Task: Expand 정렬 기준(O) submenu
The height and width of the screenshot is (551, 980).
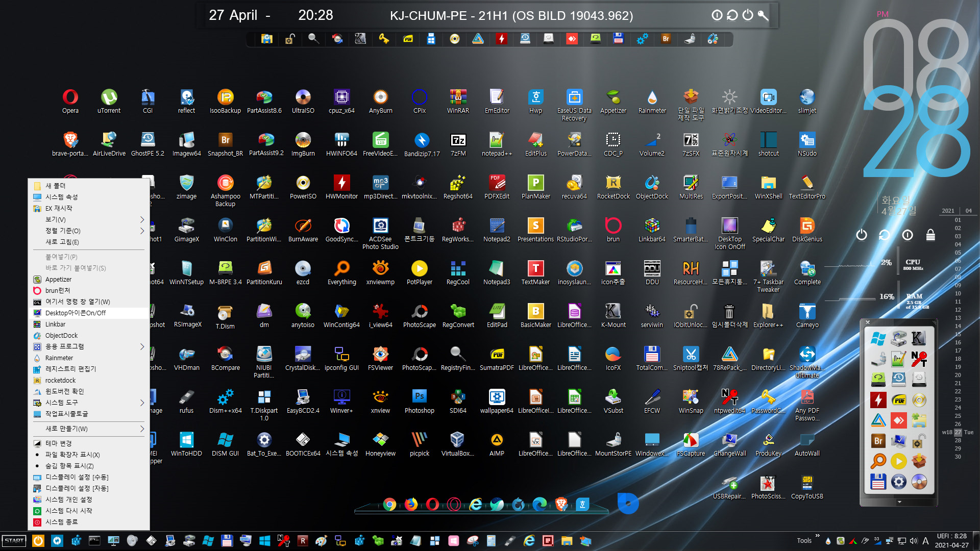Action: [x=89, y=231]
